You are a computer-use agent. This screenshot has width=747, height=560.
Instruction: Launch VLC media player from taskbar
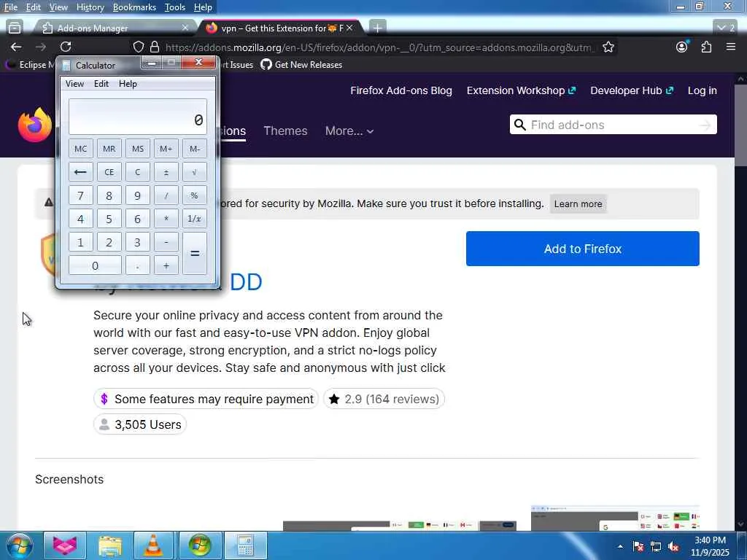coord(153,545)
